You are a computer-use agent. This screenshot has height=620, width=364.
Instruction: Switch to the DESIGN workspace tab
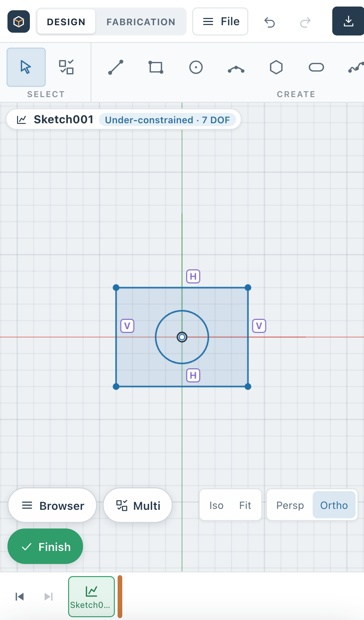66,21
